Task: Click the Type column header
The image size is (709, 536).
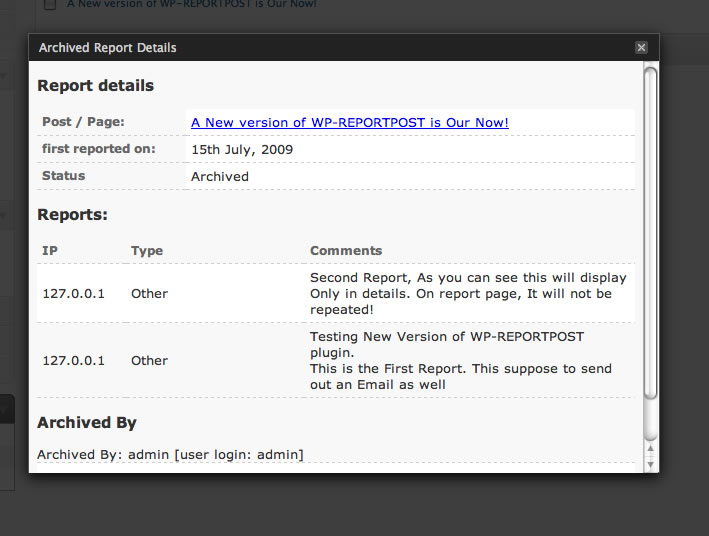Action: 147,251
